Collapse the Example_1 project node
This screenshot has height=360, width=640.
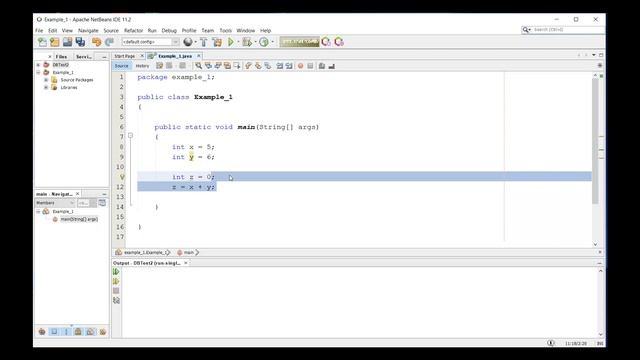pos(38,72)
